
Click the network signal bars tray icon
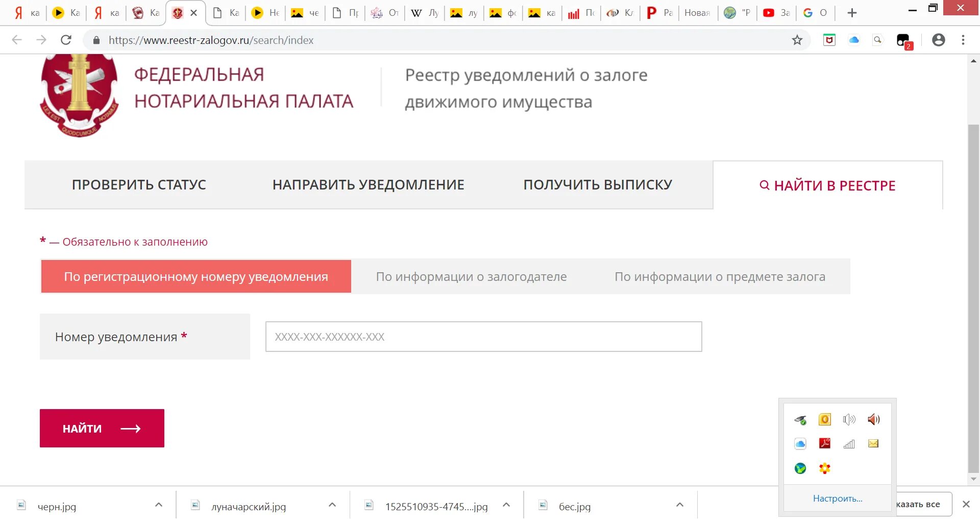[849, 444]
